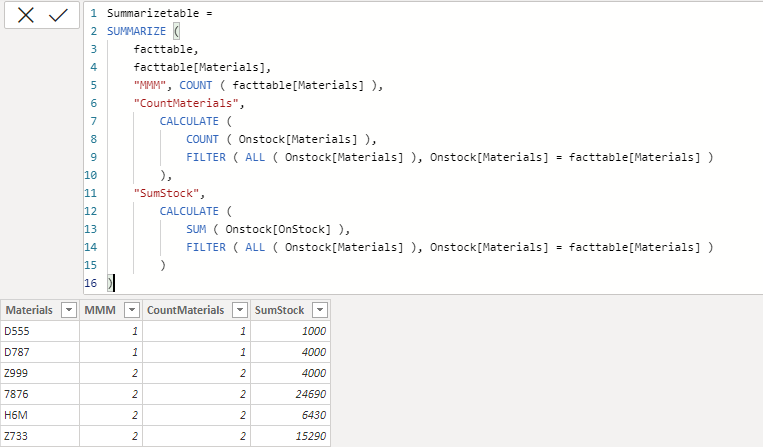
Task: Select the Z999 material cell
Action: point(40,373)
